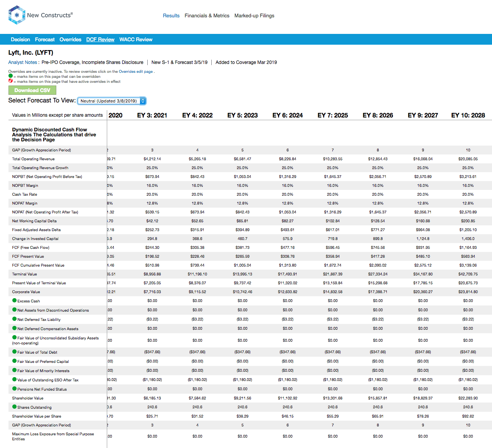Follow the Overrides edit page link
Image resolution: width=492 pixels, height=448 pixels.
click(136, 72)
